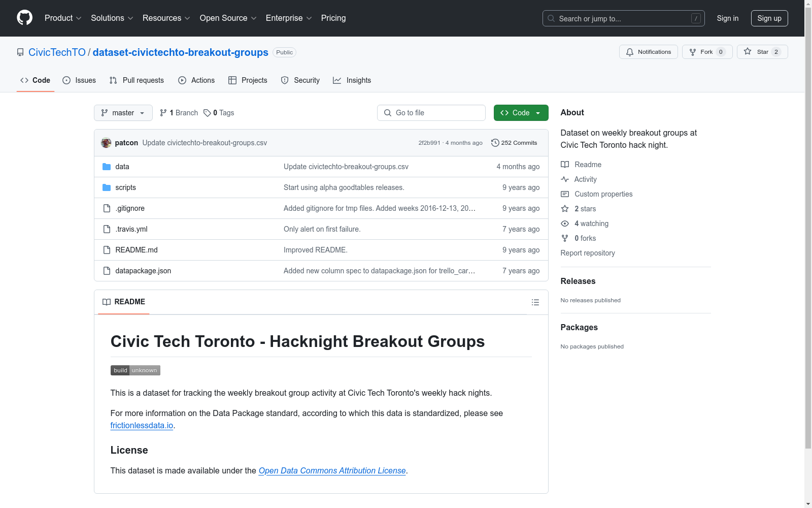812x508 pixels.
Task: View the 0 Tags link
Action: pos(219,113)
